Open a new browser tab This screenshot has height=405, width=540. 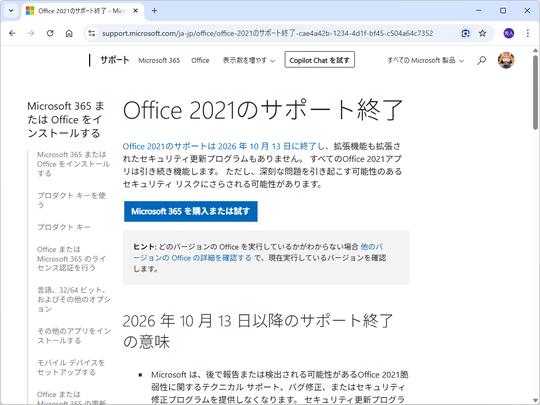154,11
